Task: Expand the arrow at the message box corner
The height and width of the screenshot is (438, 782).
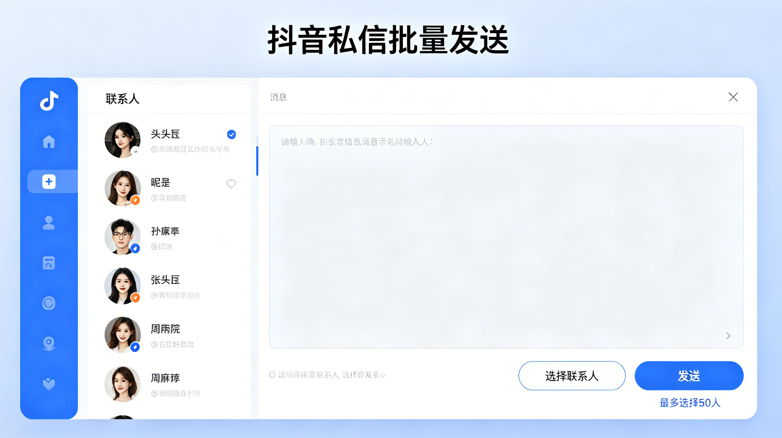Action: coord(728,336)
